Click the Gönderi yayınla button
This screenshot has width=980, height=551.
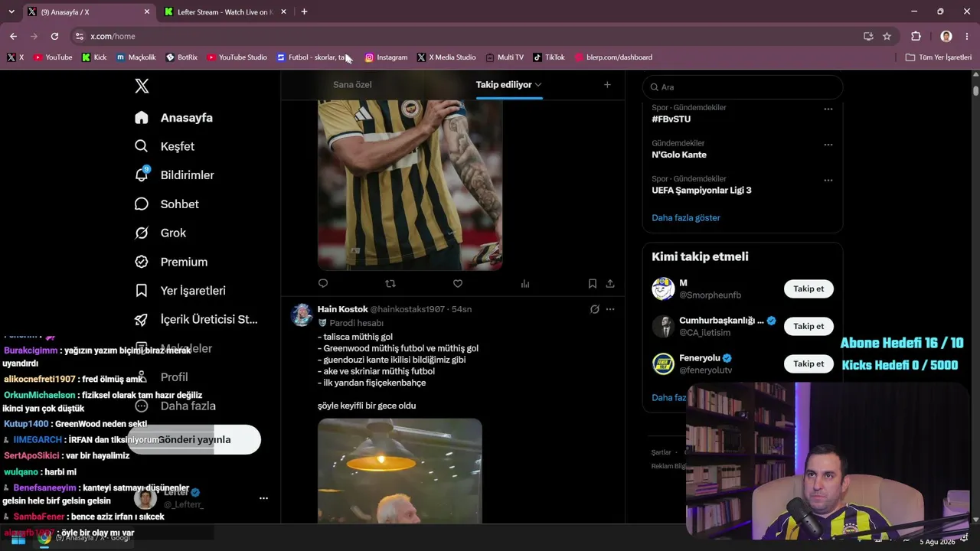pos(194,439)
